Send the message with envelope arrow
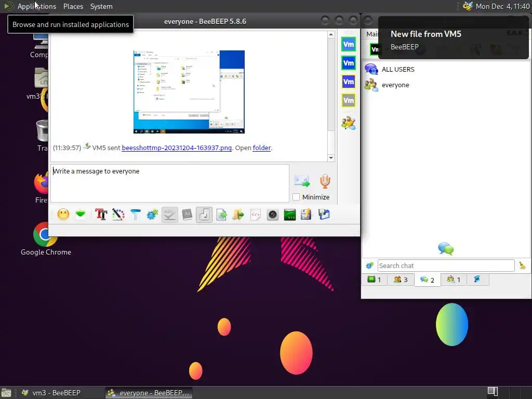 pyautogui.click(x=302, y=181)
